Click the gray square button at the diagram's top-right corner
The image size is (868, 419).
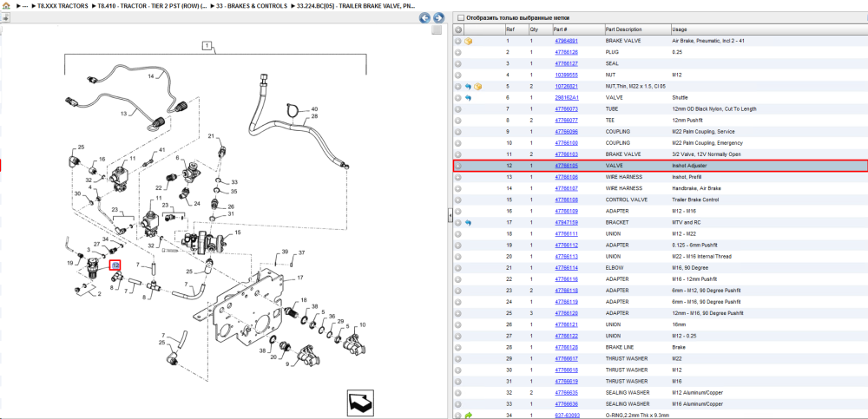pos(437,29)
